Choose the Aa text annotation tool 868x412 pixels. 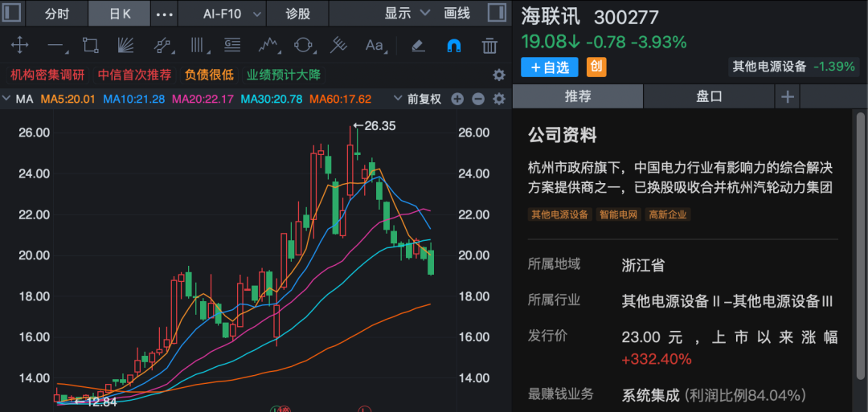(x=375, y=45)
